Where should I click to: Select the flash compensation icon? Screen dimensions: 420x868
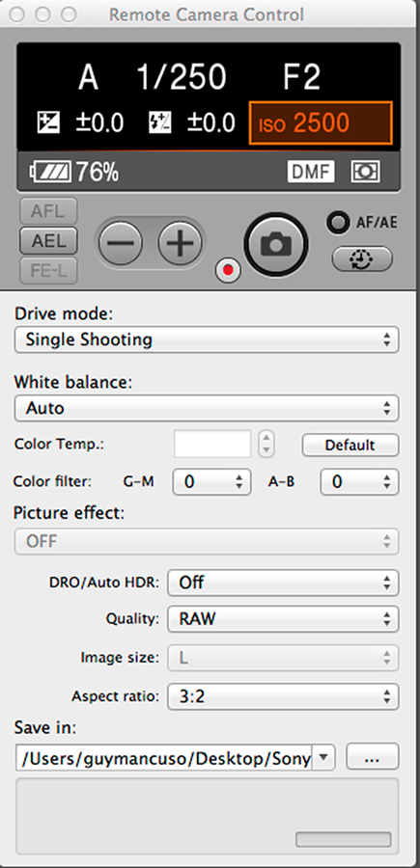(x=160, y=122)
